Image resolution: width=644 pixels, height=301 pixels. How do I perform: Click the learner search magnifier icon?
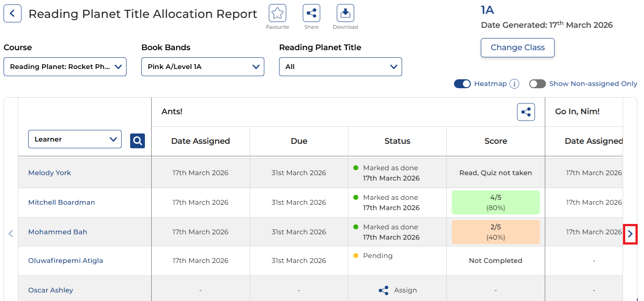[137, 141]
